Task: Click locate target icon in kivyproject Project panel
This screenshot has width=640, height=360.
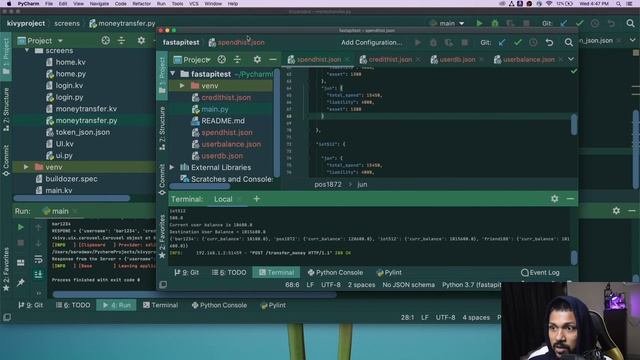Action: pyautogui.click(x=105, y=40)
